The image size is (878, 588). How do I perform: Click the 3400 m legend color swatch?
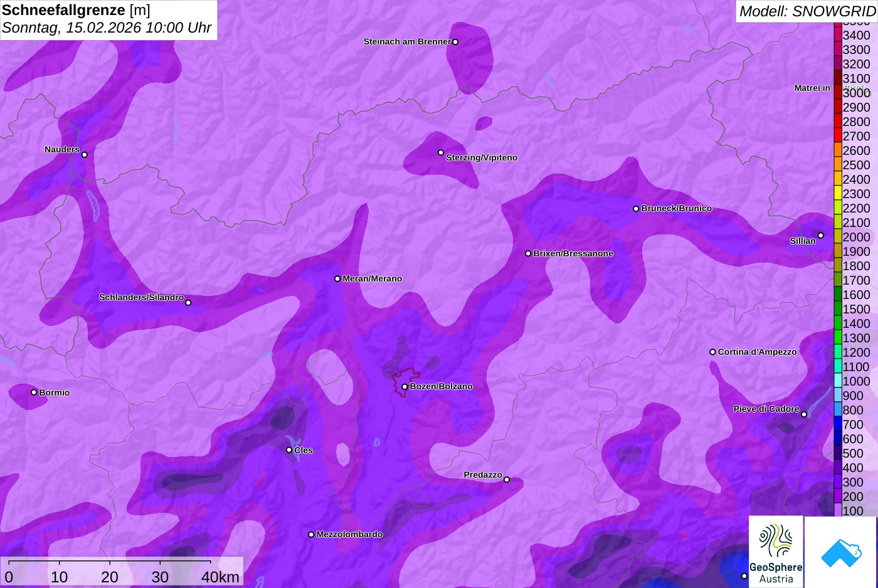tap(838, 35)
